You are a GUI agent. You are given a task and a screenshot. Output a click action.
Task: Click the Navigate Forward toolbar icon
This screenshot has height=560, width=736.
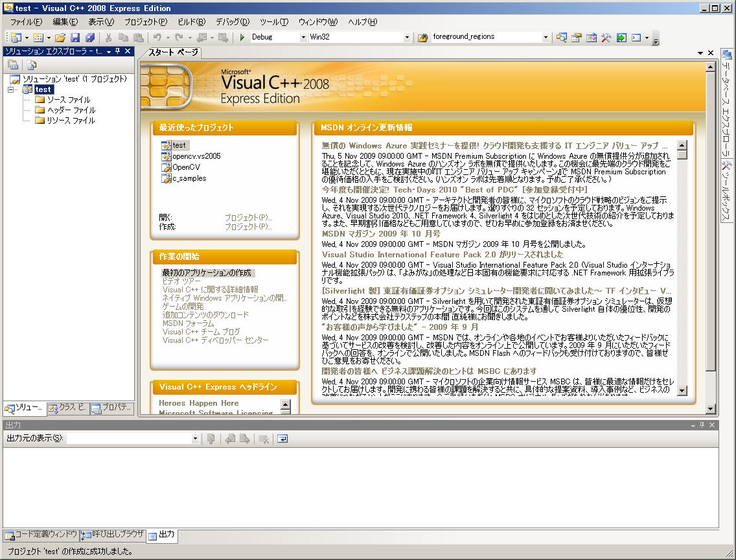[224, 37]
